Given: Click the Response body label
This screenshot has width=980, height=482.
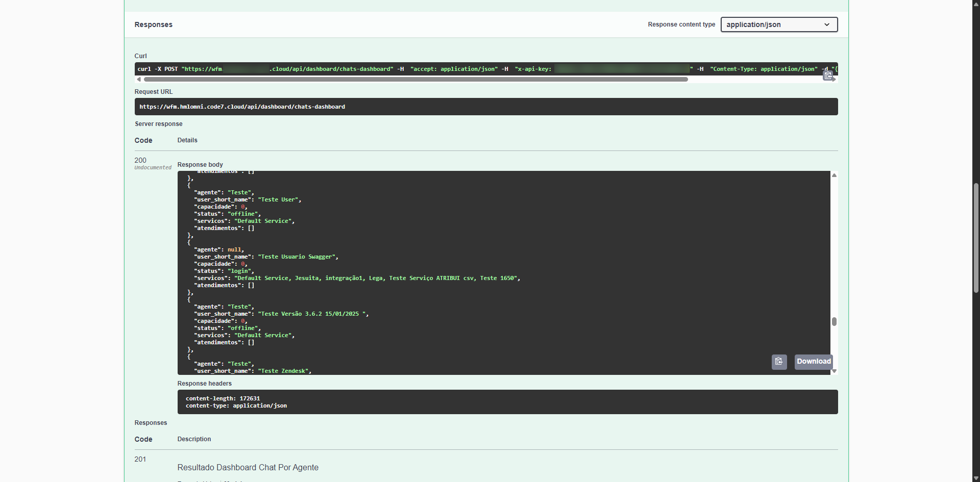Looking at the screenshot, I should (x=200, y=165).
